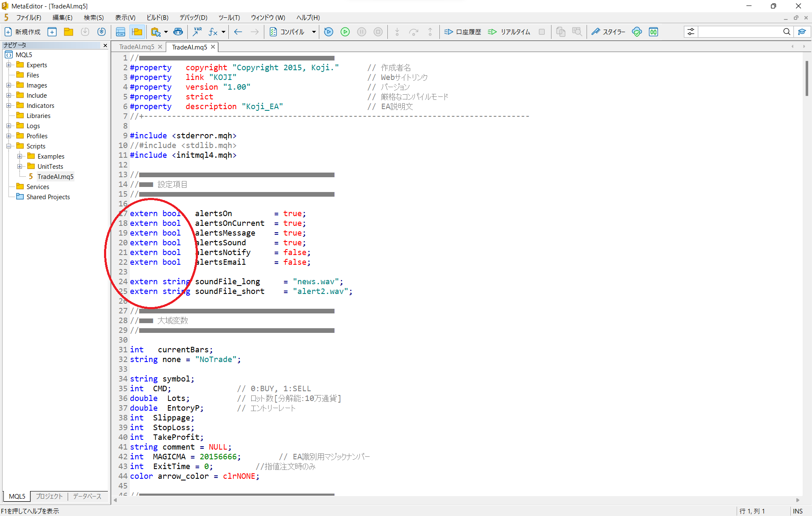This screenshot has width=812, height=516.
Task: Close the navigator (ナビゲータ) panel
Action: click(x=105, y=45)
